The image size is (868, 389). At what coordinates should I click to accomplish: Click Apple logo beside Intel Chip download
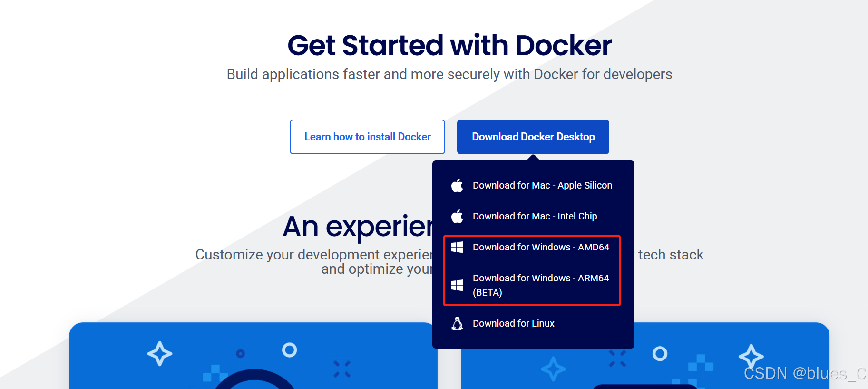point(457,216)
